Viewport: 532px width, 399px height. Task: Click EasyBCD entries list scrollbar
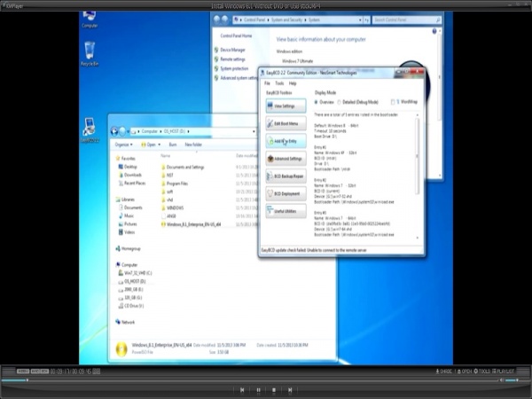[x=417, y=156]
